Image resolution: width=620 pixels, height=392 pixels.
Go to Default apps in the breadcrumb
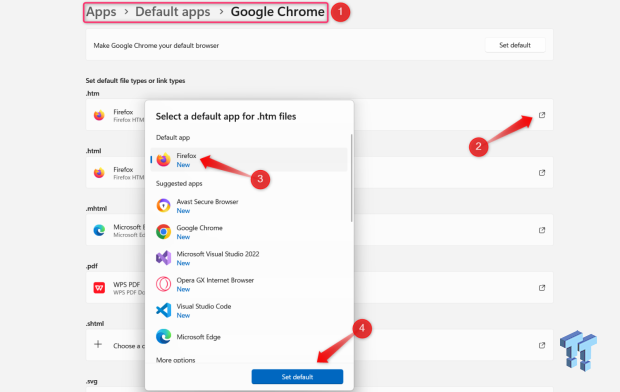173,12
